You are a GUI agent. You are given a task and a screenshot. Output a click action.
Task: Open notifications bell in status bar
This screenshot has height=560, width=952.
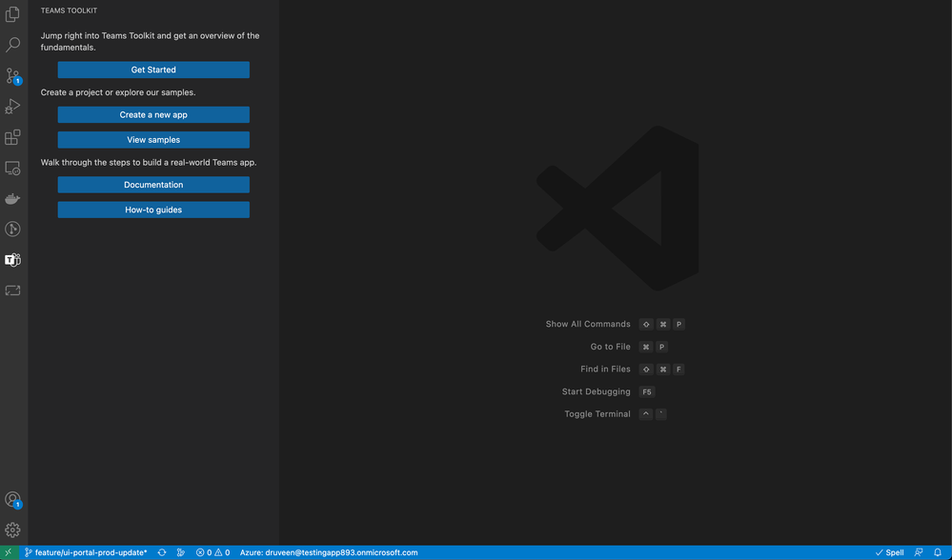tap(938, 552)
